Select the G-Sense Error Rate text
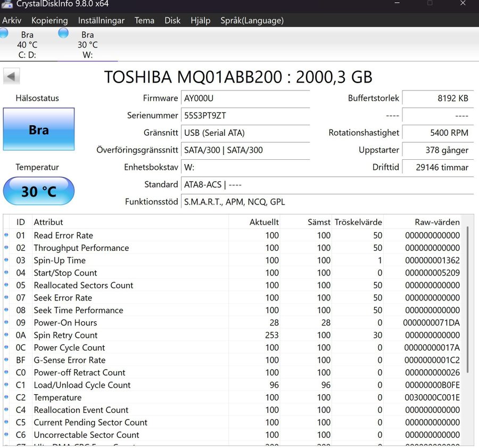The height and width of the screenshot is (448, 479). (x=70, y=360)
